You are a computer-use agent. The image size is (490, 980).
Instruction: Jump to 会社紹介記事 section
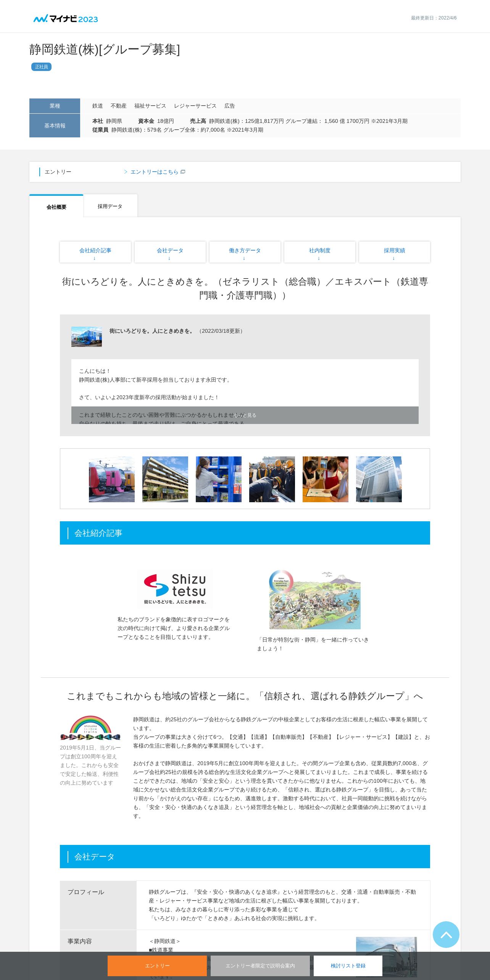[x=95, y=252]
